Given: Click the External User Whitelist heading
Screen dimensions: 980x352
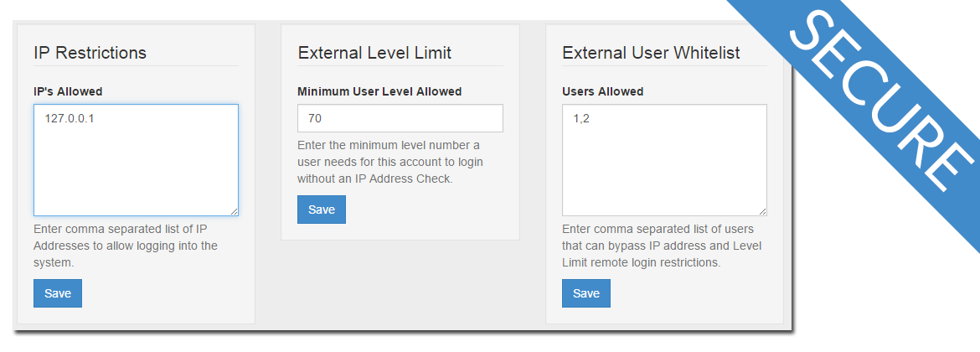Looking at the screenshot, I should [x=651, y=53].
